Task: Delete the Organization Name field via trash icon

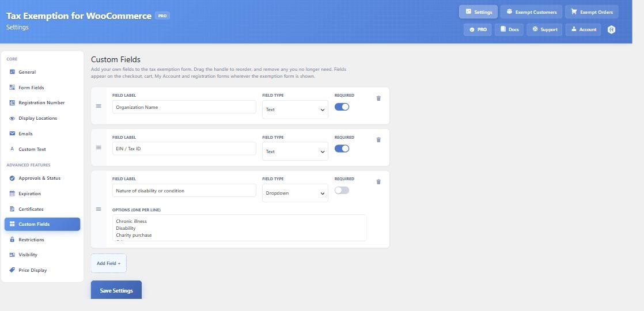Action: tap(378, 98)
